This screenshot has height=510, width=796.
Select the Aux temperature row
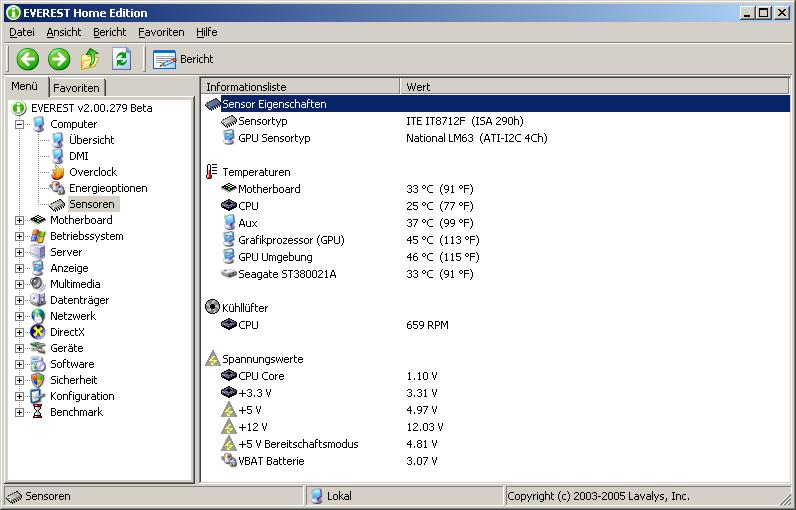[496, 223]
